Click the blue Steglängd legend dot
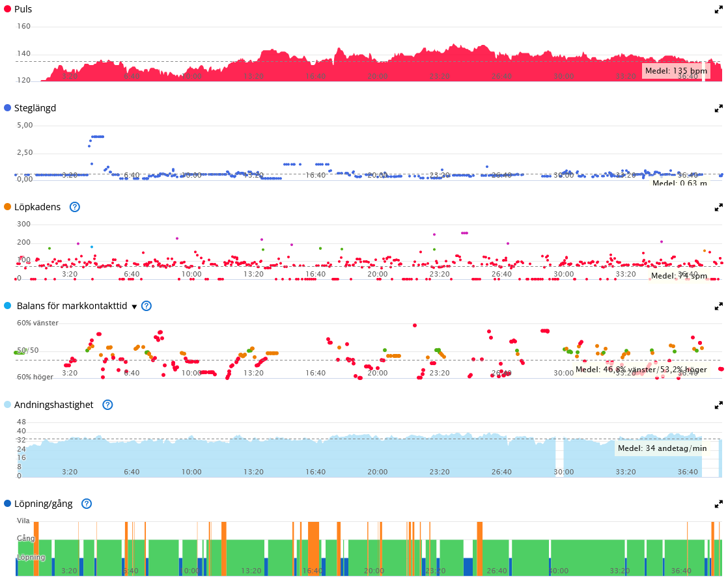The height and width of the screenshot is (585, 728). pyautogui.click(x=7, y=107)
